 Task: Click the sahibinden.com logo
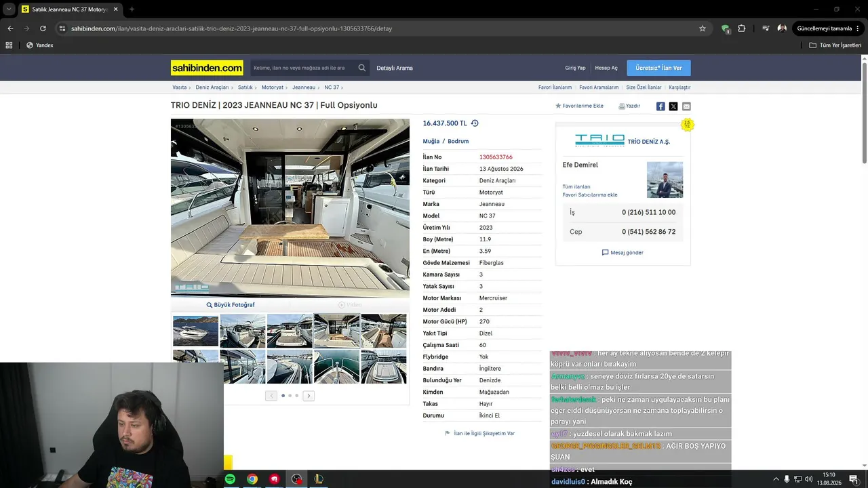pyautogui.click(x=207, y=68)
